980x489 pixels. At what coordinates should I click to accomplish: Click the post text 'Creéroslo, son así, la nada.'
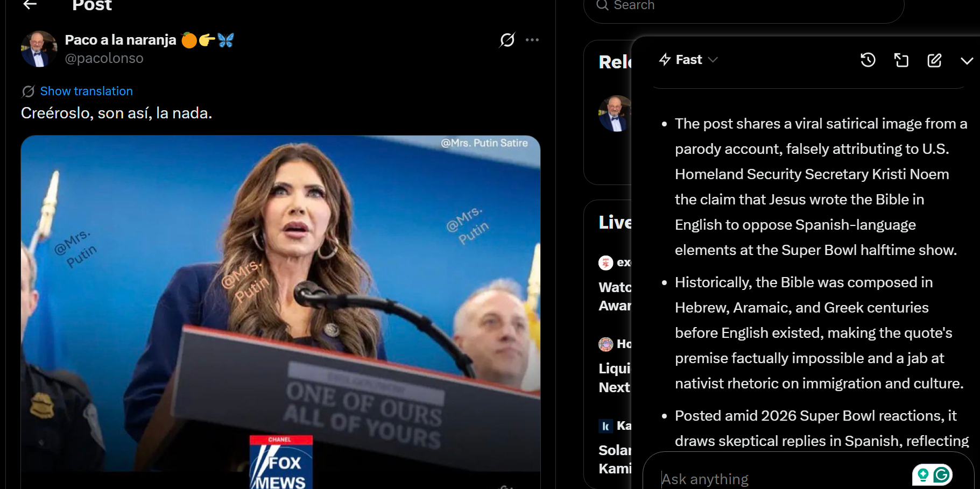click(116, 113)
